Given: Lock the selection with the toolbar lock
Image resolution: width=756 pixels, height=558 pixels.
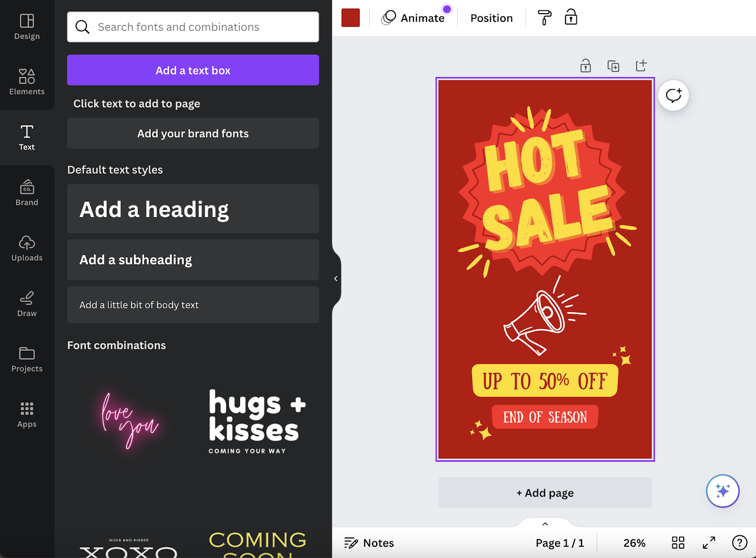Looking at the screenshot, I should point(571,17).
